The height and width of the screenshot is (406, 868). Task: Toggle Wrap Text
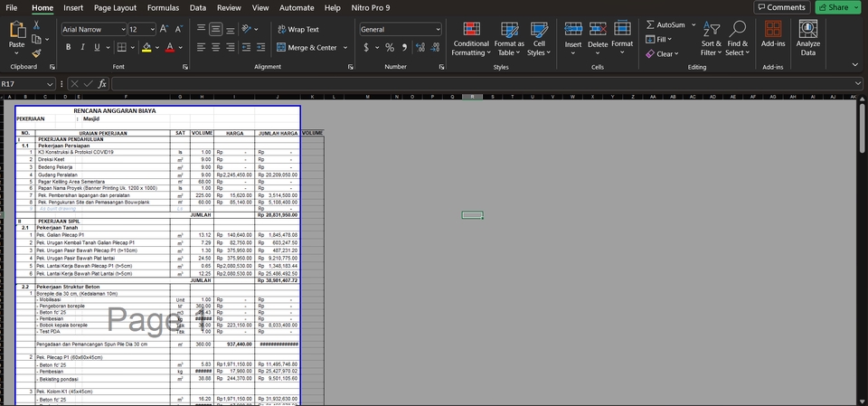tap(298, 29)
